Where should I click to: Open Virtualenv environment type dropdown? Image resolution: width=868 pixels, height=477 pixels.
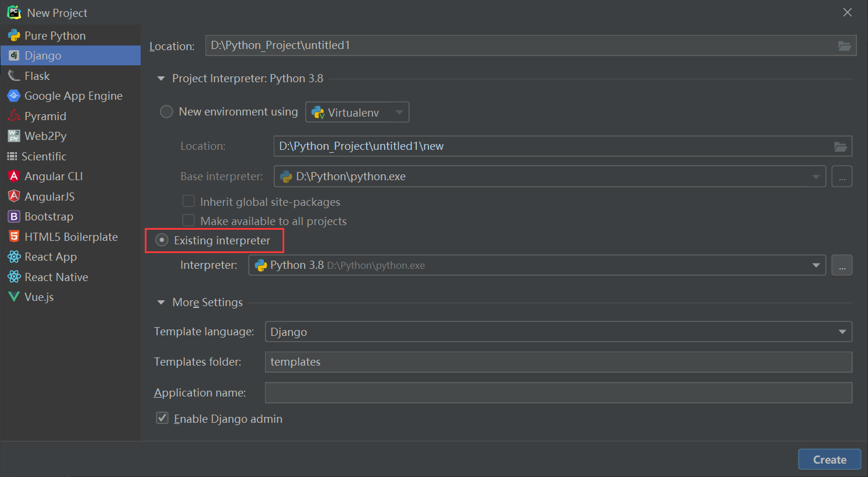357,112
